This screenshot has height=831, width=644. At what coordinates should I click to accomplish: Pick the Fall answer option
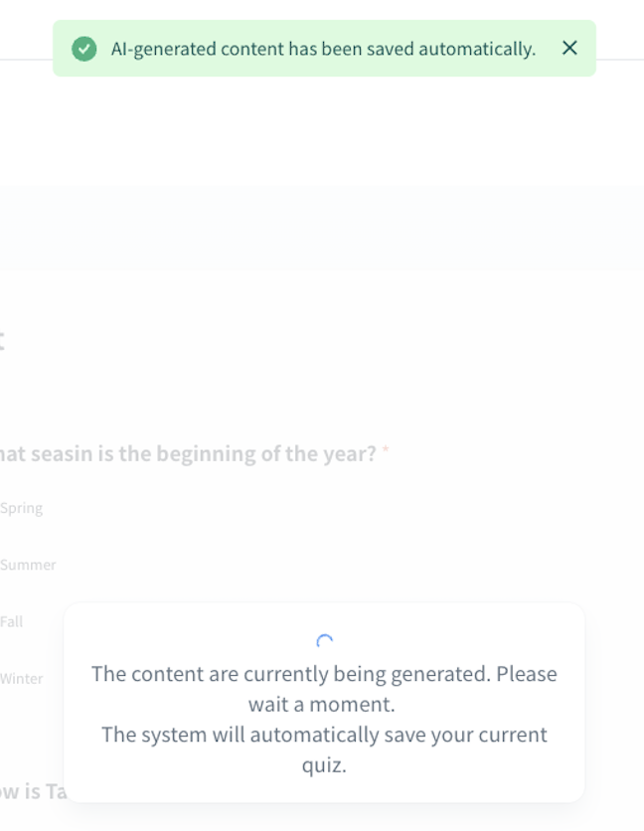[x=11, y=621]
